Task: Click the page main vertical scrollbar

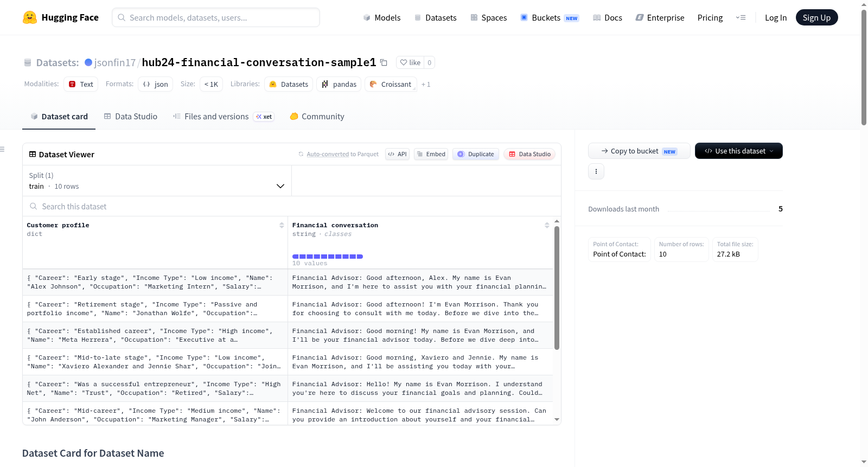Action: coord(864,67)
